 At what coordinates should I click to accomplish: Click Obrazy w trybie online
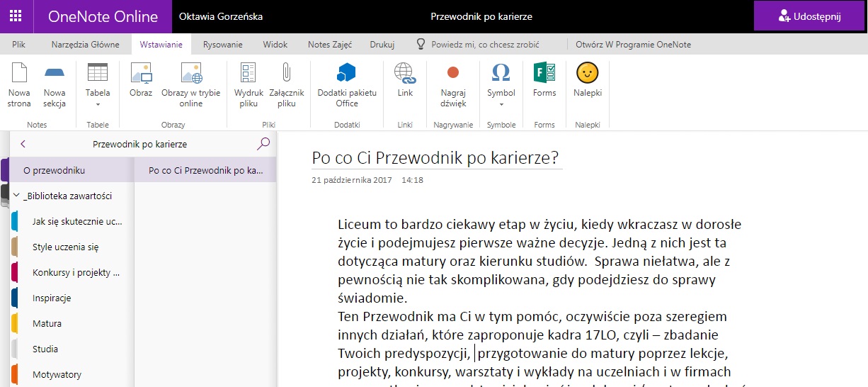click(x=191, y=84)
